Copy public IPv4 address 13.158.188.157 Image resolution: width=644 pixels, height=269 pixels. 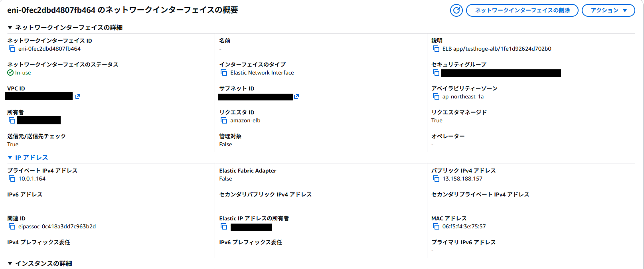pyautogui.click(x=436, y=179)
